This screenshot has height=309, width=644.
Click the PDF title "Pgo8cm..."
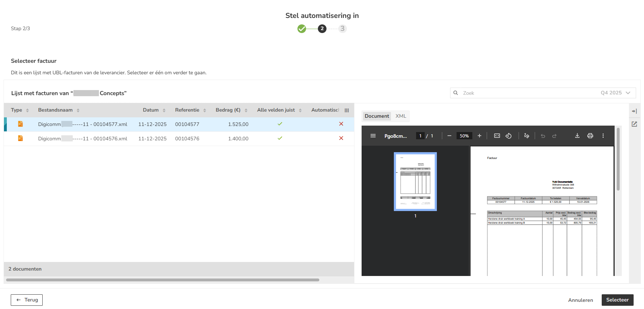(396, 136)
